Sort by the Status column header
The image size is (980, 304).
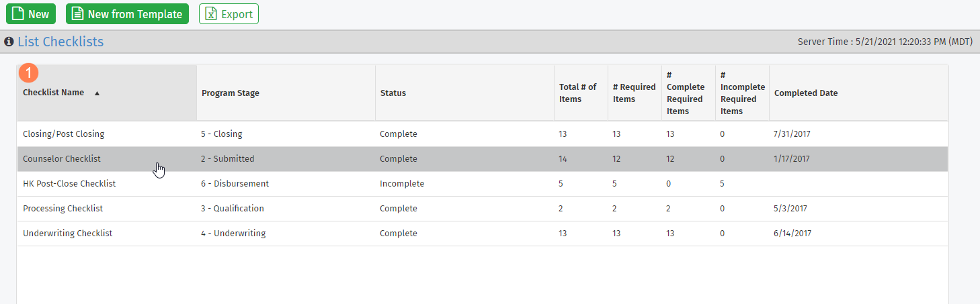[393, 93]
